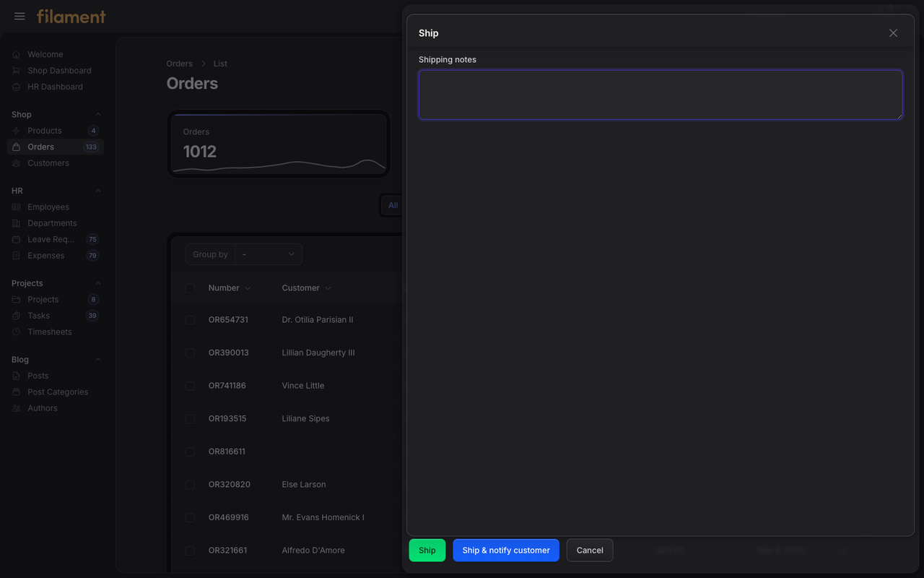Image resolution: width=924 pixels, height=578 pixels.
Task: Open Products in the sidebar
Action: pyautogui.click(x=56, y=131)
